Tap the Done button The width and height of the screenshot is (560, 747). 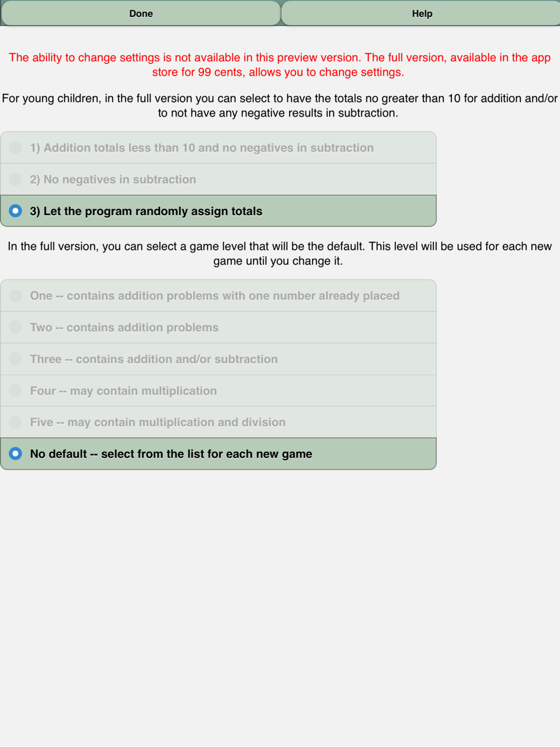tap(141, 13)
